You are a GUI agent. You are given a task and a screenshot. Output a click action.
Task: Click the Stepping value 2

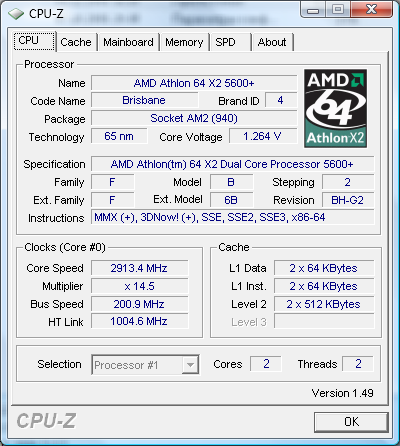click(348, 182)
